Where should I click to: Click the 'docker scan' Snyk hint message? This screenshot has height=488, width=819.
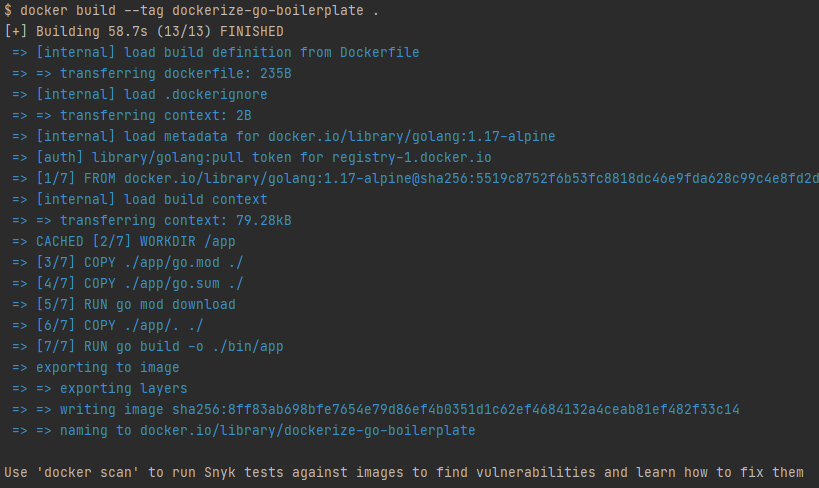pos(404,472)
